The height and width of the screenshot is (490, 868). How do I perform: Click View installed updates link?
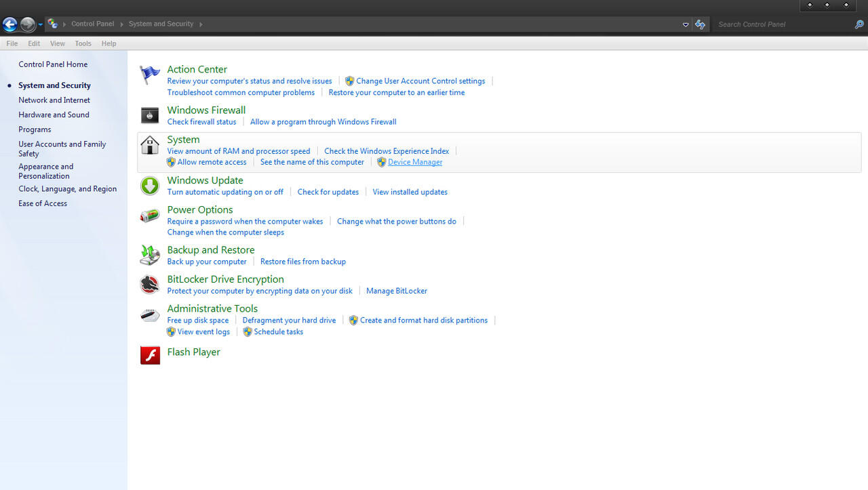(x=410, y=192)
